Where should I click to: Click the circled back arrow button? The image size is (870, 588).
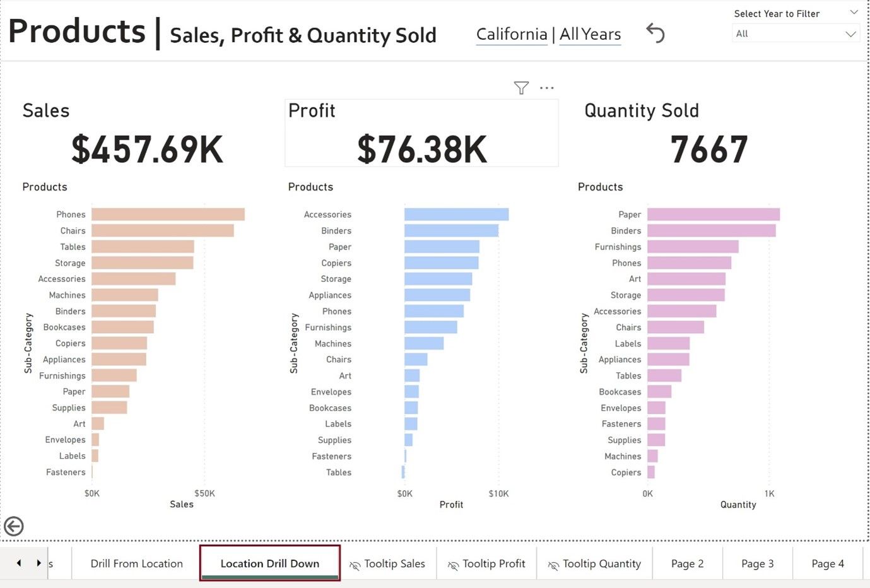click(x=14, y=526)
